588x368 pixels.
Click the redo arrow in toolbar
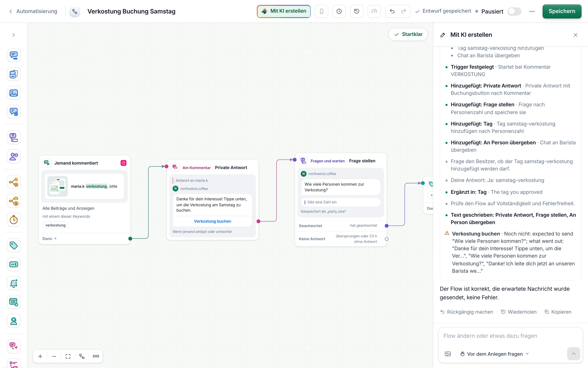pos(403,11)
